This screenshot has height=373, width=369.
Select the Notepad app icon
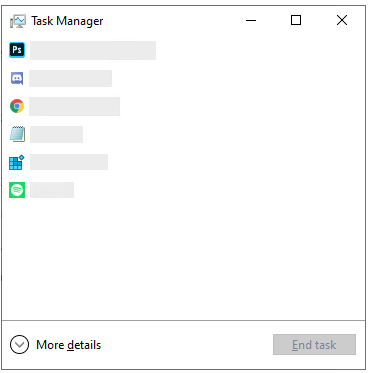(17, 134)
